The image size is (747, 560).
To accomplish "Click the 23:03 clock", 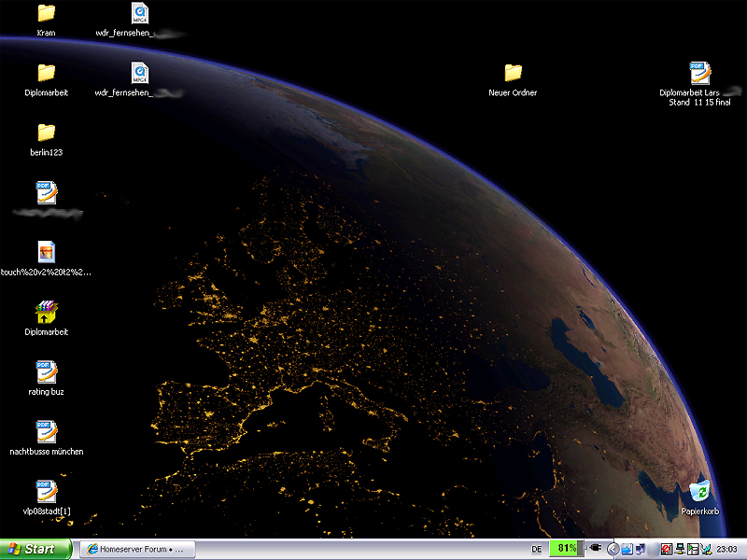I will pyautogui.click(x=726, y=550).
